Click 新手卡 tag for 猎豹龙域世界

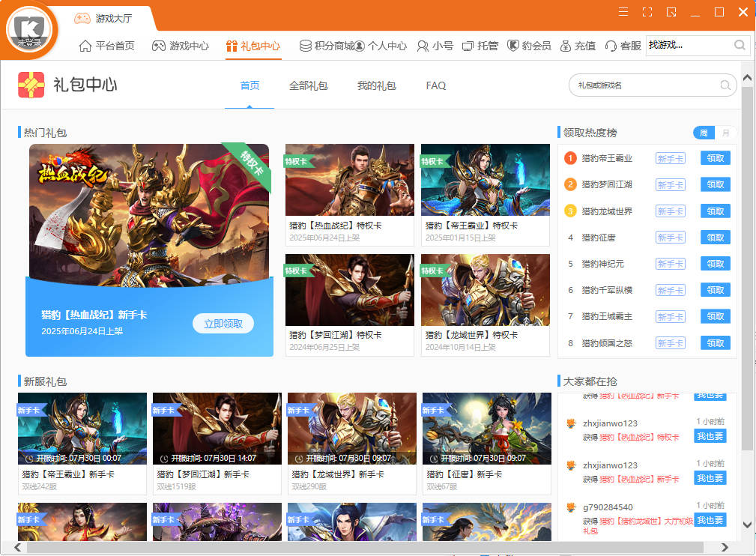671,211
